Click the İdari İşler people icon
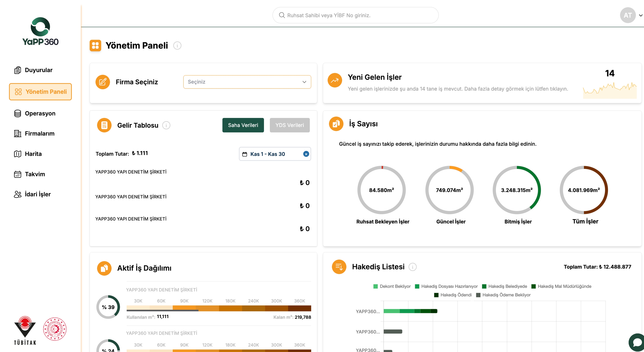The image size is (644, 352). tap(17, 194)
